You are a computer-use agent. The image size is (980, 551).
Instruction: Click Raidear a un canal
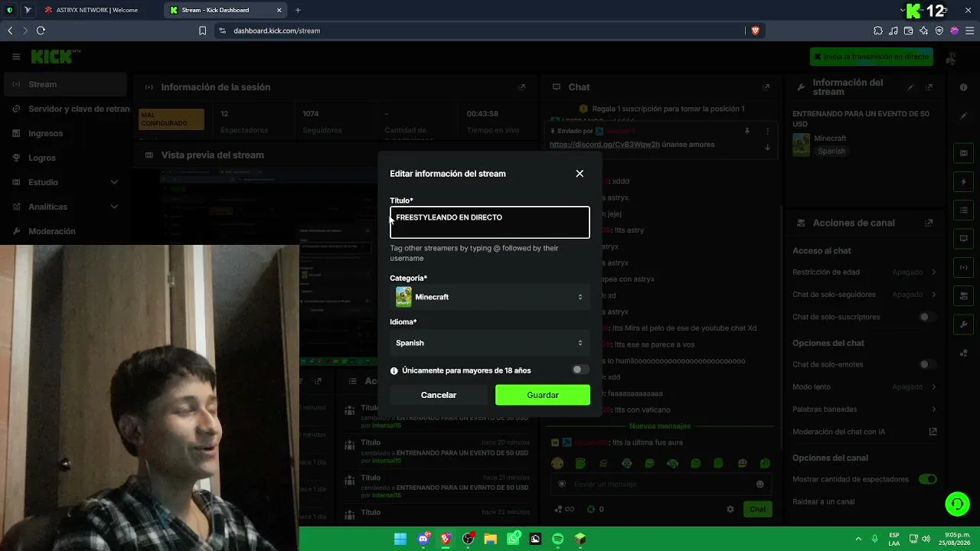pyautogui.click(x=823, y=502)
